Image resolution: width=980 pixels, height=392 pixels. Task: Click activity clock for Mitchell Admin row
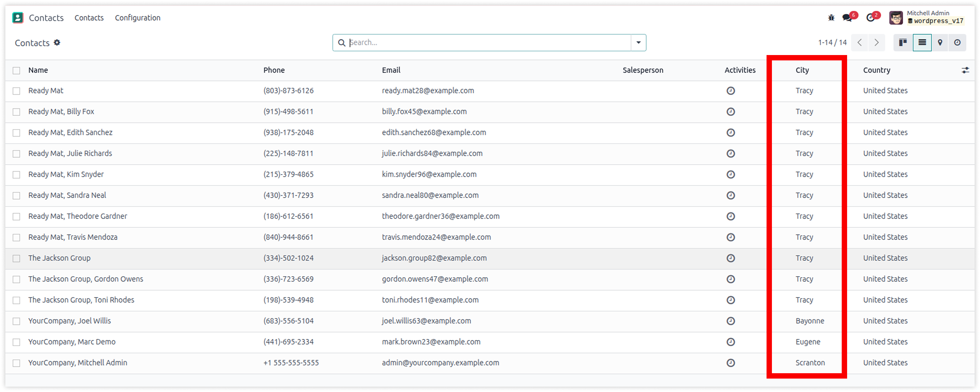(x=731, y=363)
